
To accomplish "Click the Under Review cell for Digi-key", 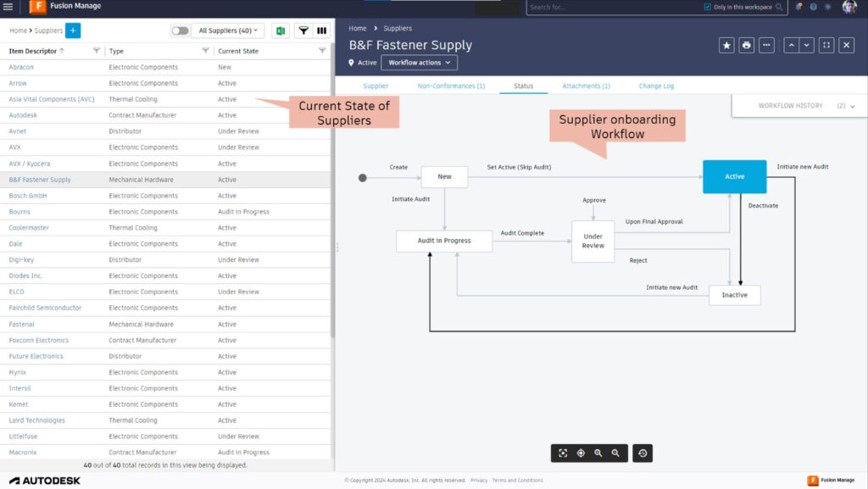I will click(x=238, y=259).
